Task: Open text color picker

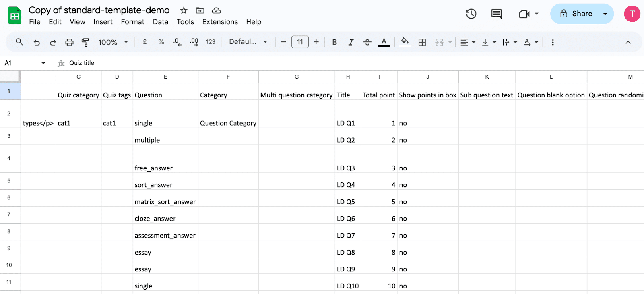Action: coord(384,42)
